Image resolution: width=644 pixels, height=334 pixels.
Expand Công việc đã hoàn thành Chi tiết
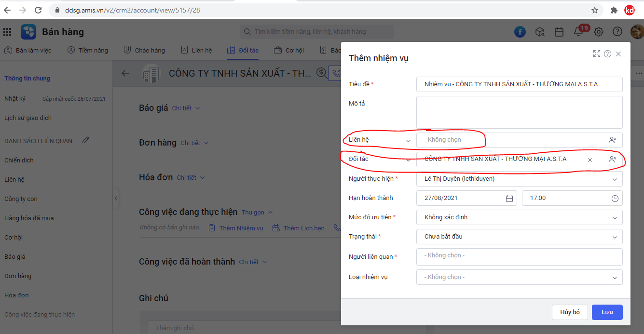tap(253, 262)
